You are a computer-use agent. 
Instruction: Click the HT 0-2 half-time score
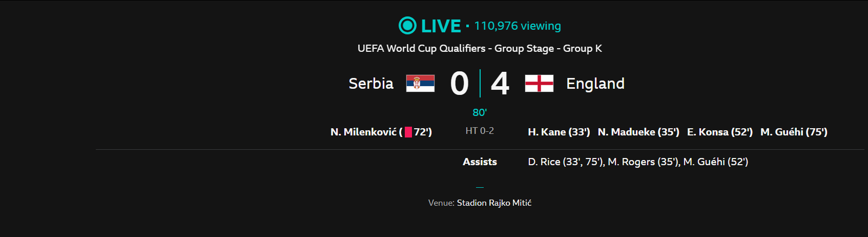[x=480, y=131]
